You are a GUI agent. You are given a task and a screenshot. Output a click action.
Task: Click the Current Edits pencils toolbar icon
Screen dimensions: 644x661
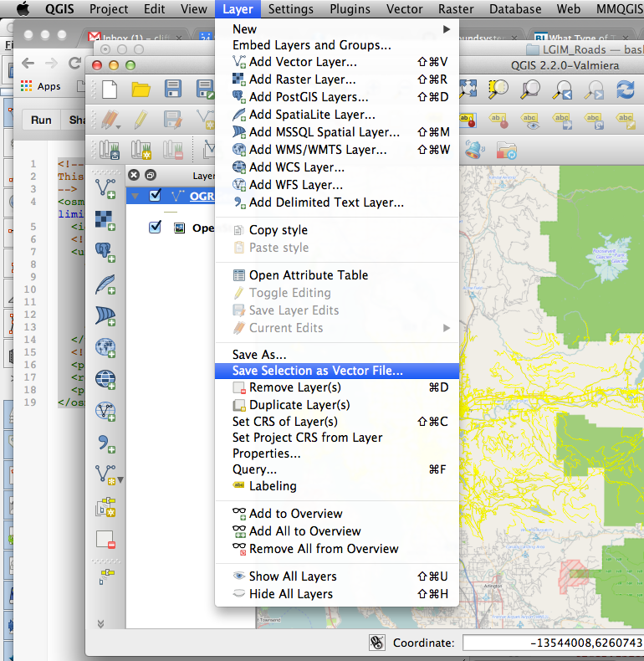[x=110, y=120]
